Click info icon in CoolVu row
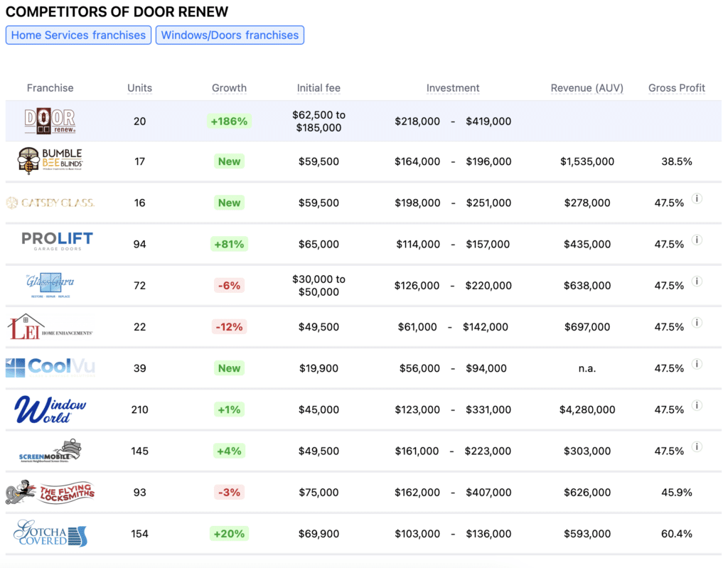 [x=697, y=364]
